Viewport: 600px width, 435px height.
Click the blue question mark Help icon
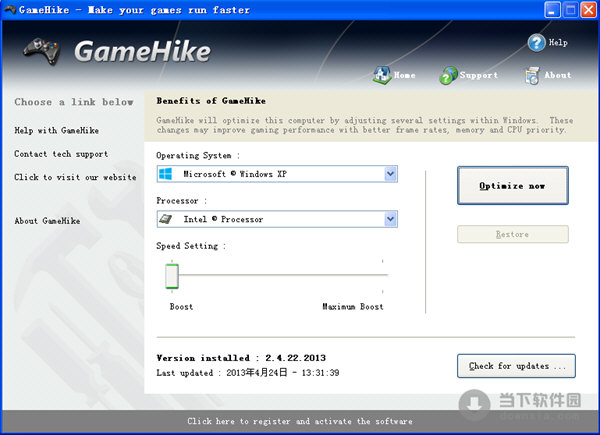(x=536, y=43)
